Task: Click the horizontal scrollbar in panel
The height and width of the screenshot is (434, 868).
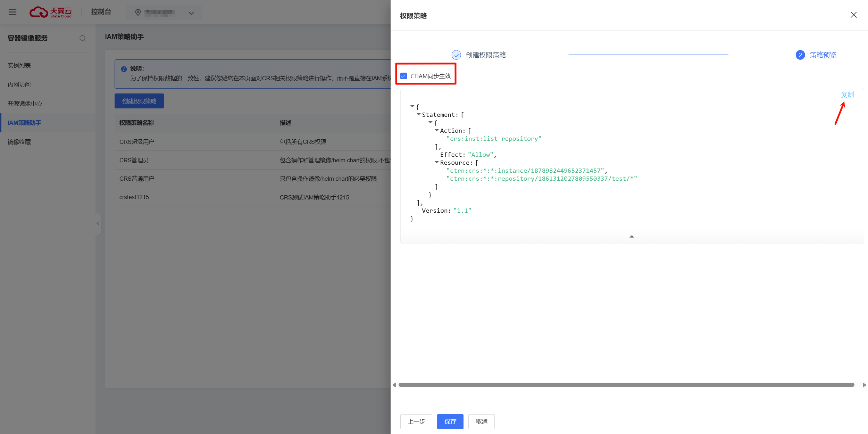Action: [626, 385]
